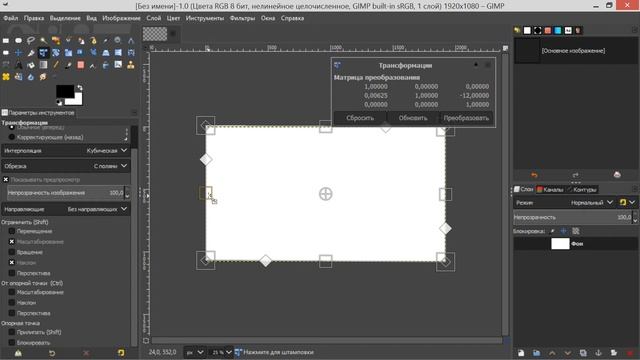This screenshot has width=640, height=360.
Task: Click the image tab thumbnail above canvas
Action: [155, 34]
